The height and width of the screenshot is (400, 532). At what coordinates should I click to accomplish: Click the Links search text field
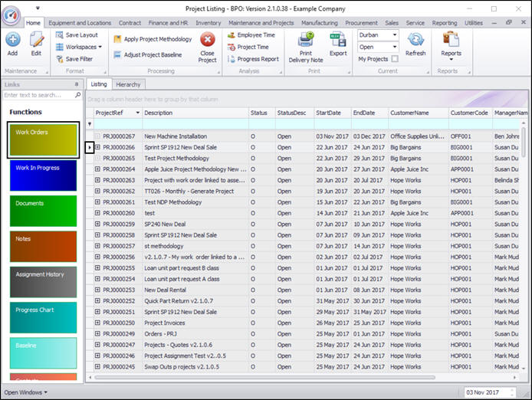pyautogui.click(x=38, y=95)
